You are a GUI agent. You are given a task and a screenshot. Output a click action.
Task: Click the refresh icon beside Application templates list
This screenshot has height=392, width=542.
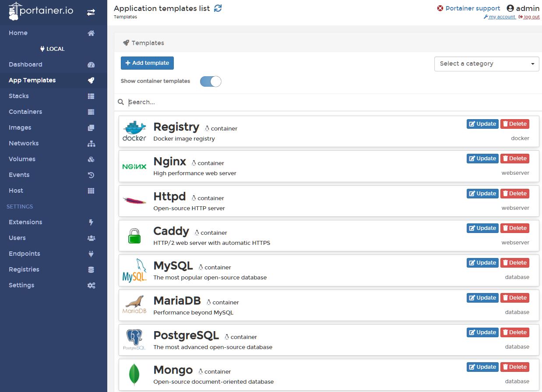coord(218,8)
